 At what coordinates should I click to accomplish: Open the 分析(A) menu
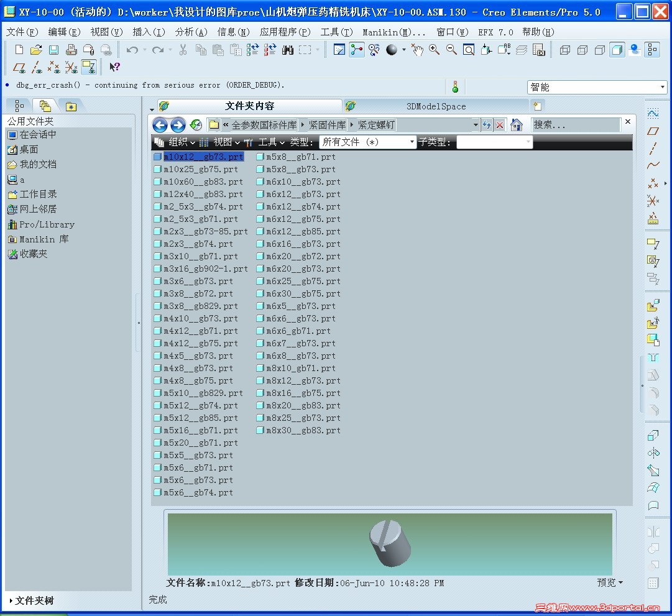pos(191,32)
